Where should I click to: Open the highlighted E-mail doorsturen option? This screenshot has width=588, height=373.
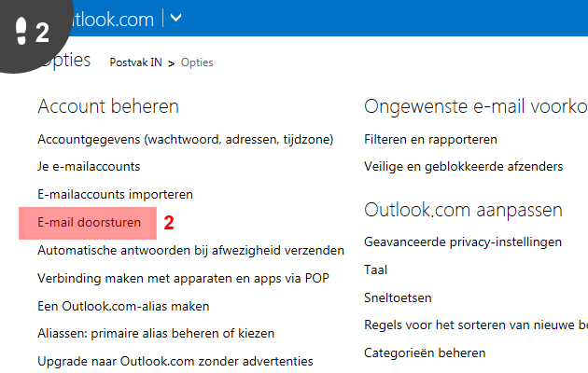[x=90, y=223]
